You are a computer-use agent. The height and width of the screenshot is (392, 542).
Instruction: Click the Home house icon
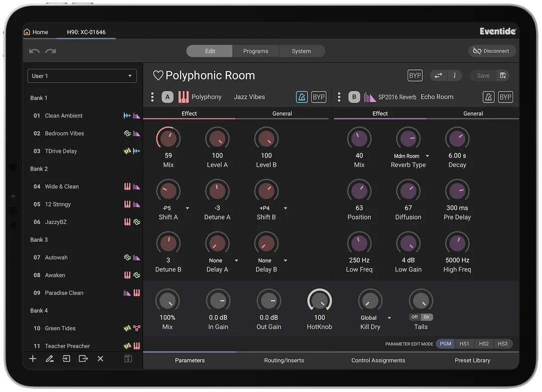27,32
